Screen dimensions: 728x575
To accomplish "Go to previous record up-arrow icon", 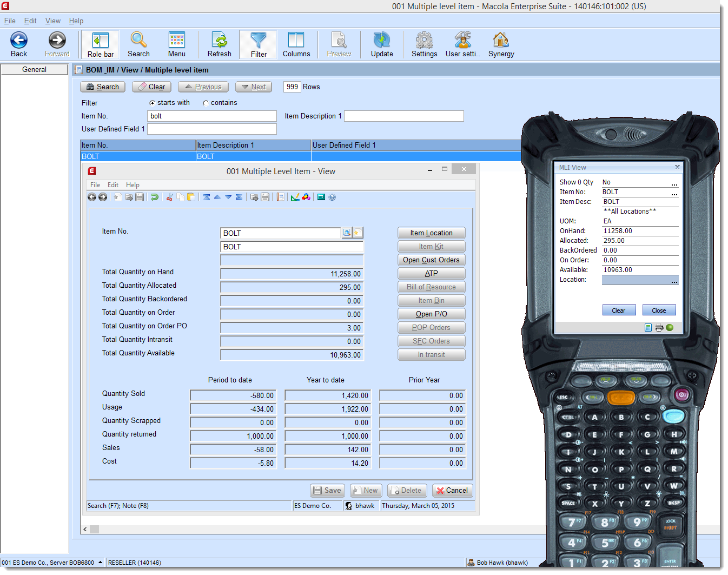I will [x=217, y=197].
